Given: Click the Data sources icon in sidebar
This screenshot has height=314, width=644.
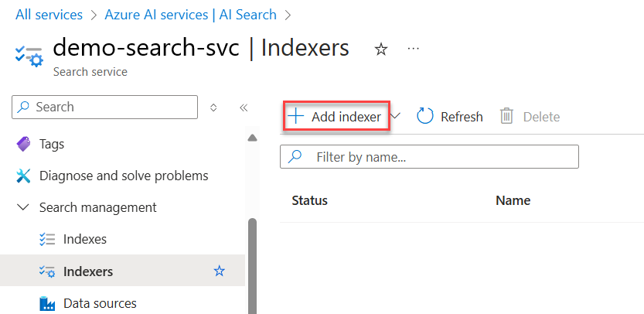Looking at the screenshot, I should [47, 304].
